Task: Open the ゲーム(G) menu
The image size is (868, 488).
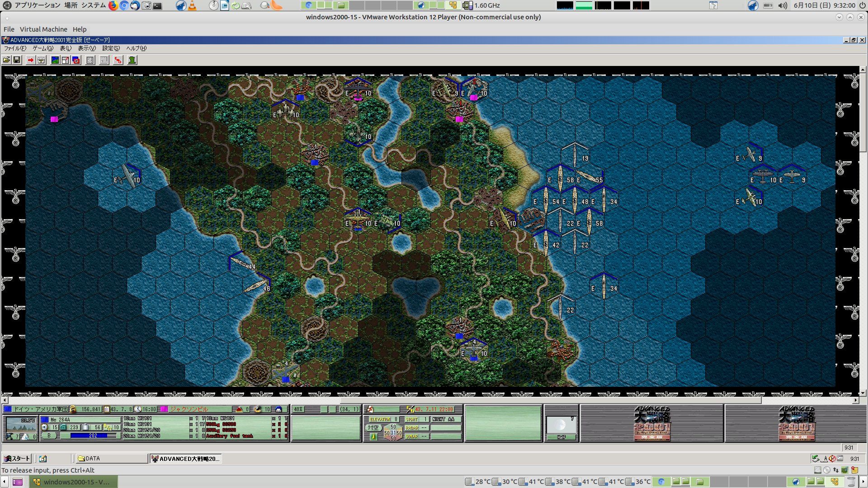Action: pos(43,48)
